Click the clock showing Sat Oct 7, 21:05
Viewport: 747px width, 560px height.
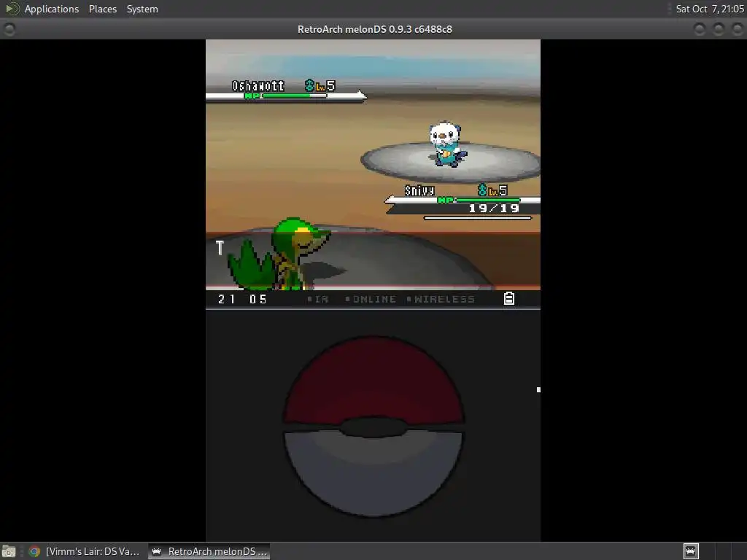(709, 9)
